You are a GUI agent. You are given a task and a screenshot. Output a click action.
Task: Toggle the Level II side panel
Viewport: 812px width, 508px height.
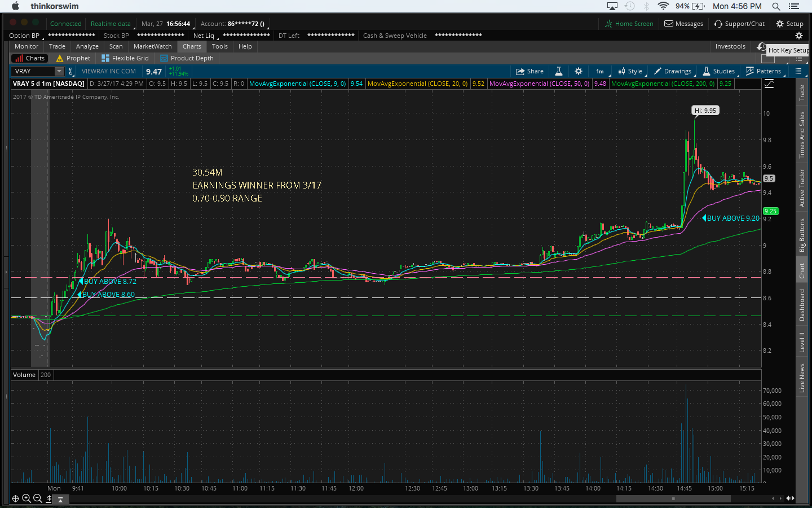[x=802, y=342]
